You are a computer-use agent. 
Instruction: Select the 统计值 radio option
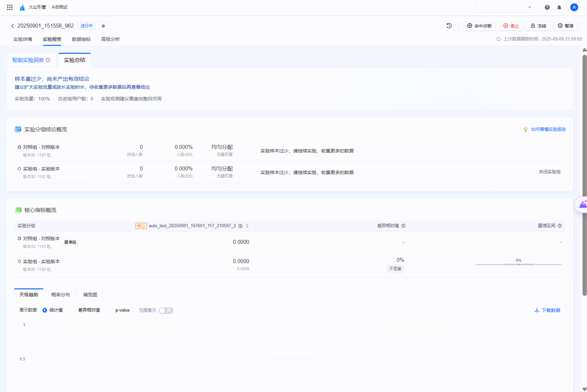[x=45, y=310]
